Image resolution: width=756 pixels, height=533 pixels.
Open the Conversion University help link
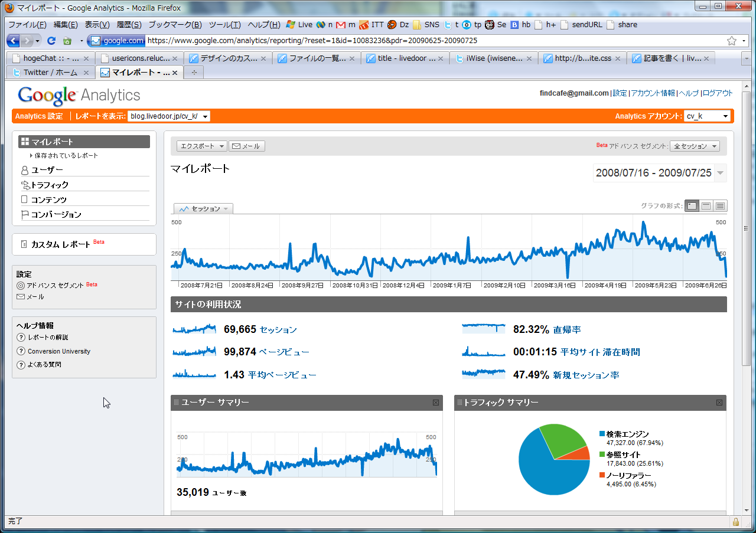click(59, 351)
